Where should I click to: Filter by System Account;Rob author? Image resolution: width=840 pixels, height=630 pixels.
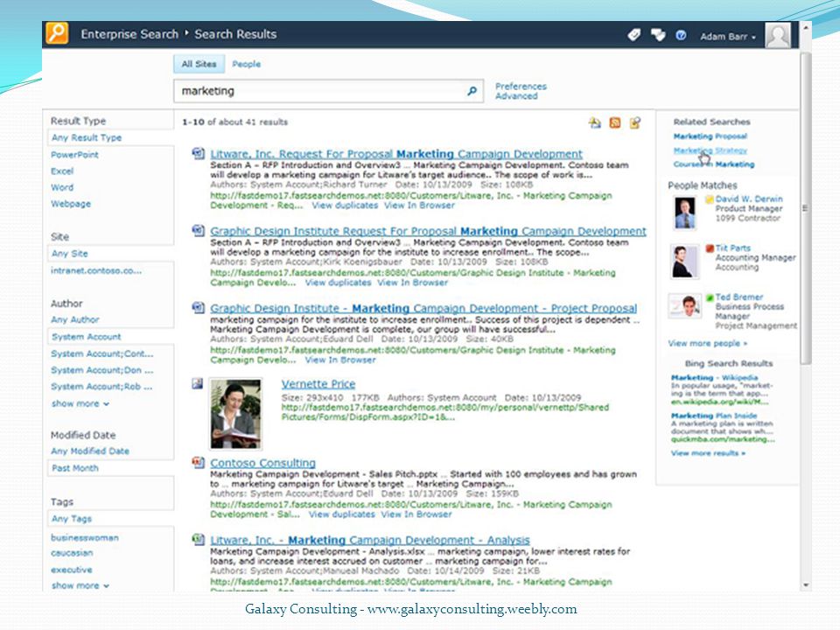pyautogui.click(x=101, y=387)
